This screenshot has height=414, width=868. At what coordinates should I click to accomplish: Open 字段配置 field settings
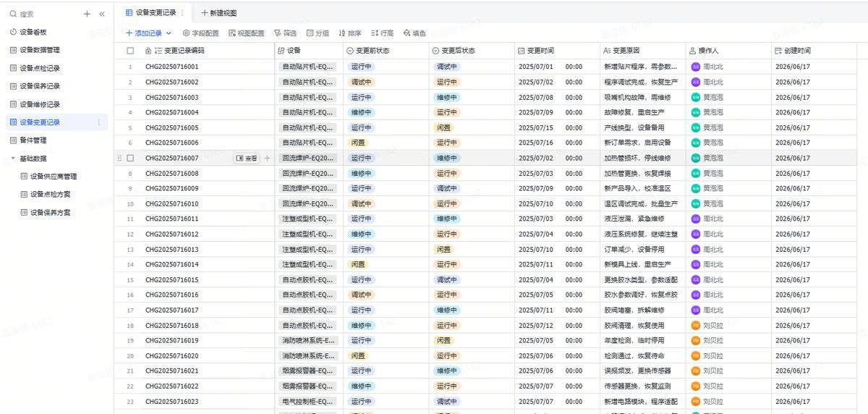[200, 33]
